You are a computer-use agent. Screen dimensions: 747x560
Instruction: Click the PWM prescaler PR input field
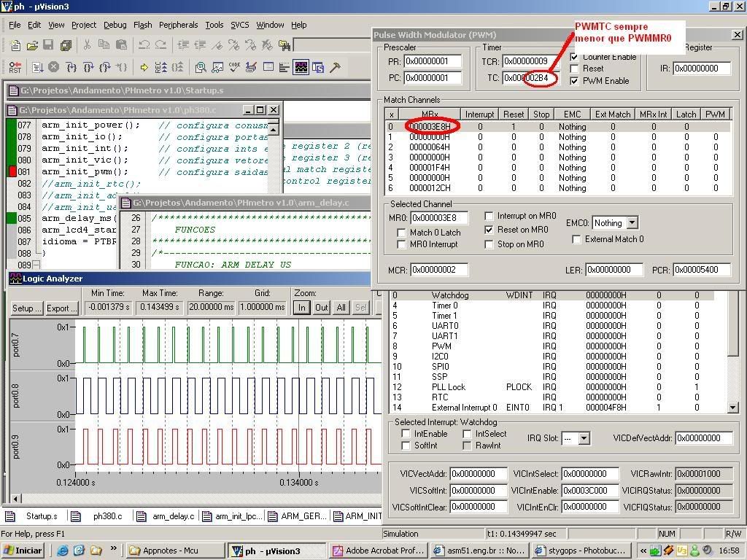433,61
